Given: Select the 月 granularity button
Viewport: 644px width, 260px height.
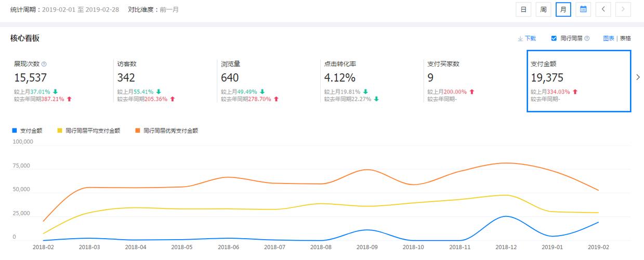Looking at the screenshot, I should coord(563,9).
